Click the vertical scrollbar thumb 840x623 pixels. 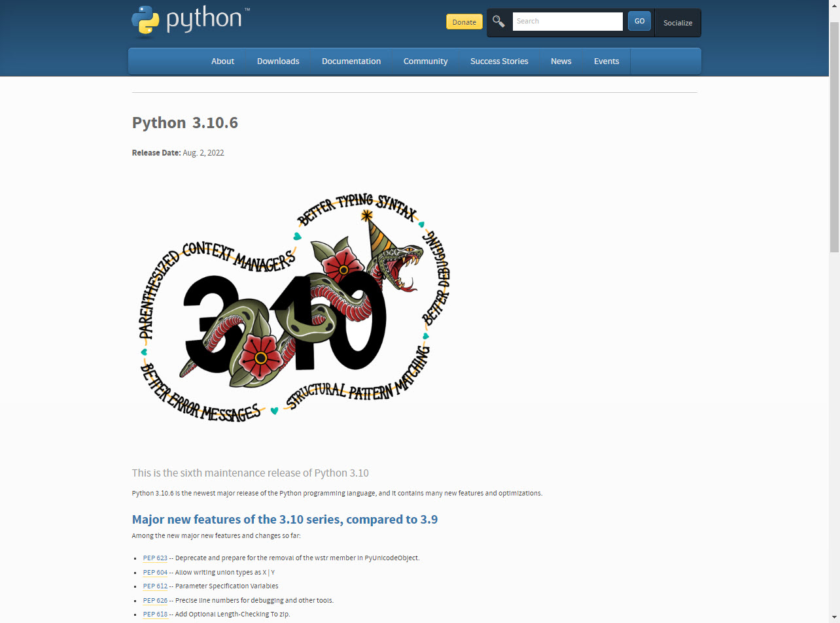point(834,136)
